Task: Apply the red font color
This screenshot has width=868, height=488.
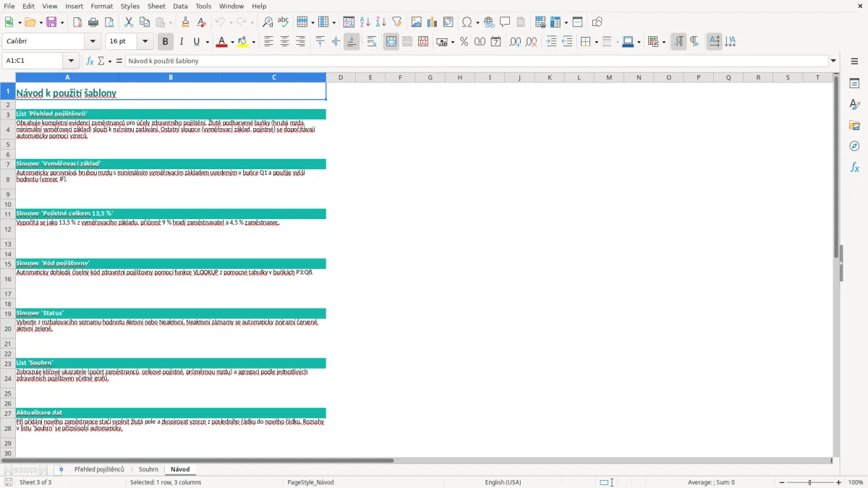Action: 221,42
